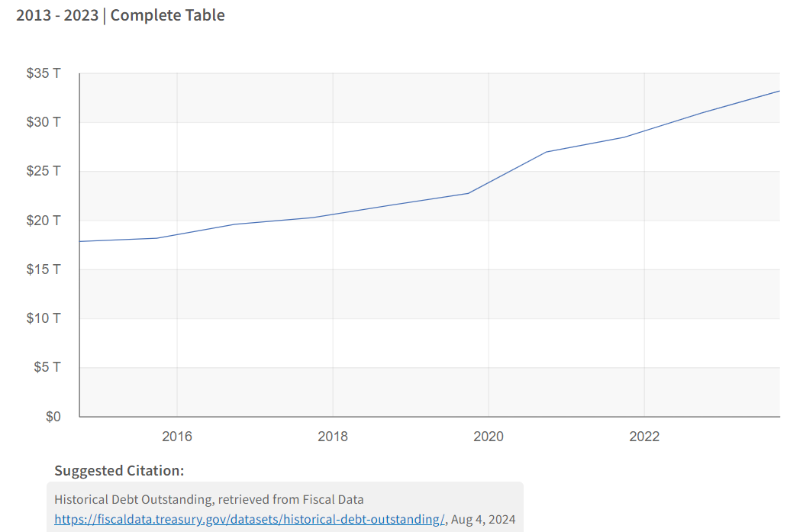Click the $10 T y-axis label

point(44,318)
